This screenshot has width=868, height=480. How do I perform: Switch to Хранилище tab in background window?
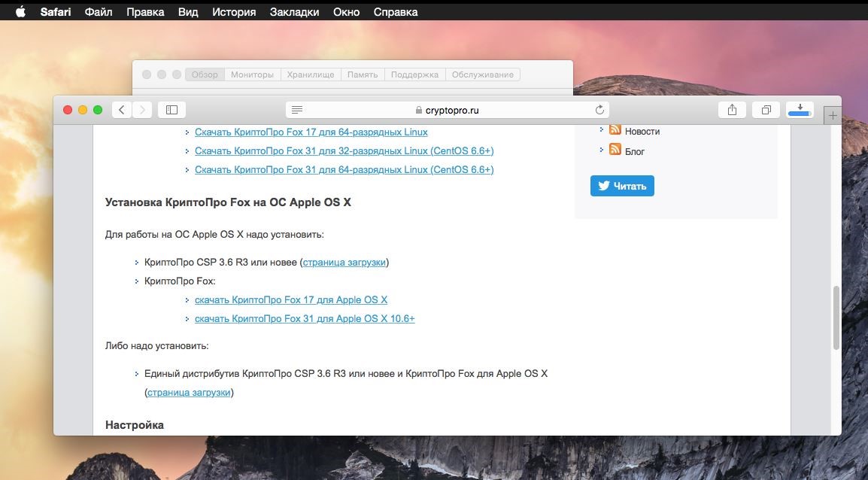pos(311,74)
